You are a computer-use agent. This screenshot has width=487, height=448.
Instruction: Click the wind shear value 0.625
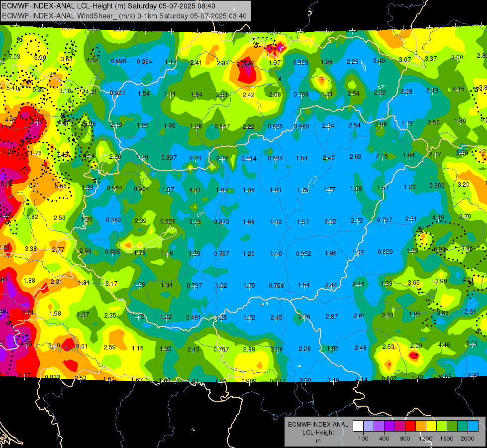[275, 126]
